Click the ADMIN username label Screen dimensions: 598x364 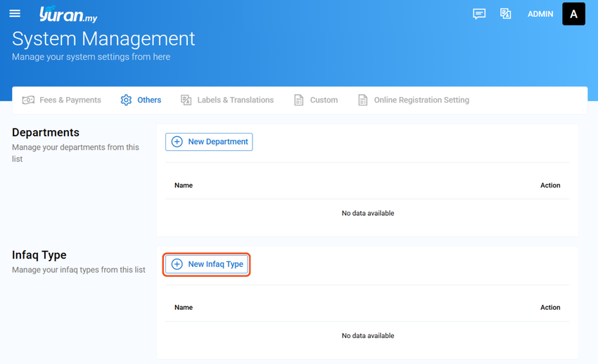pyautogui.click(x=540, y=14)
